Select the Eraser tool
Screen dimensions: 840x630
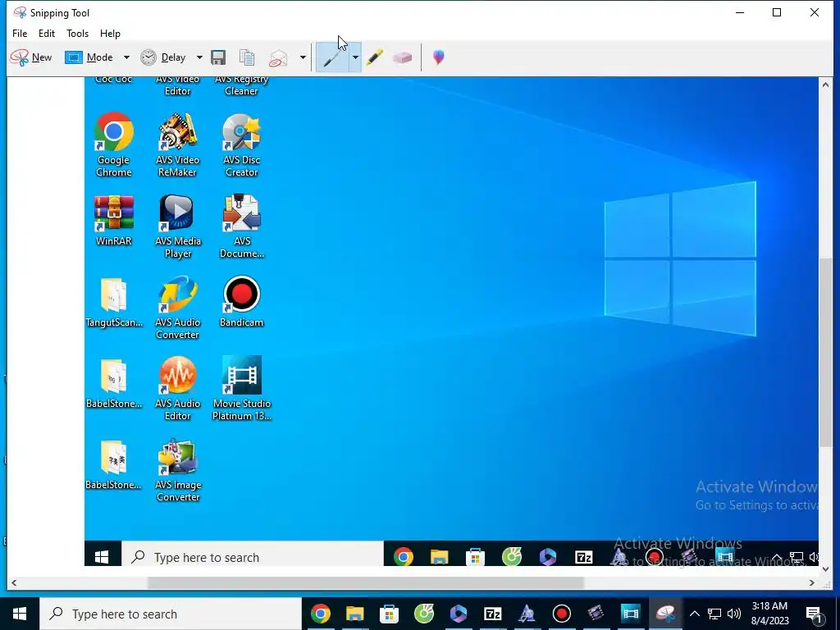pos(402,57)
